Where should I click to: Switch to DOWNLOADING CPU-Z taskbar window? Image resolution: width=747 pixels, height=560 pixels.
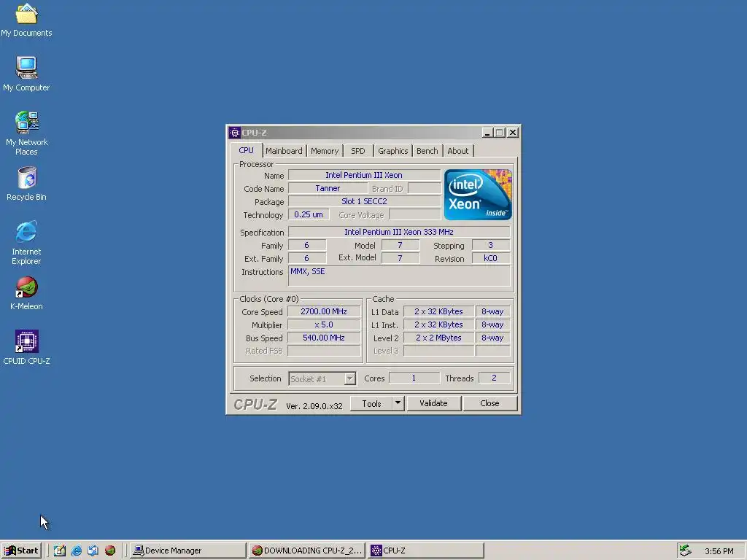(x=307, y=551)
